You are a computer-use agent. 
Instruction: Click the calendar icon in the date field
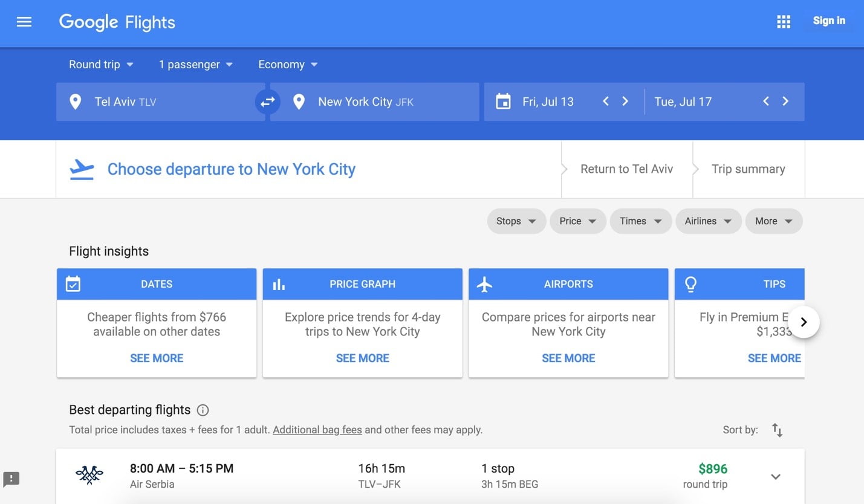coord(503,102)
